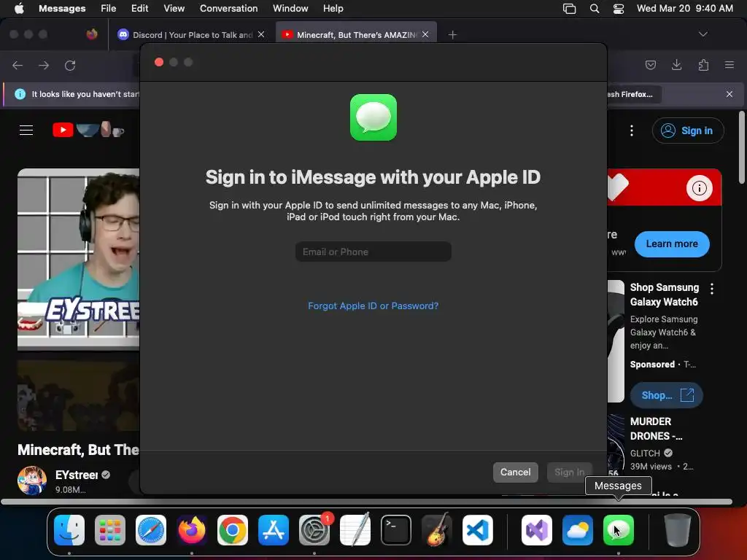Open Spotlight search in the menu bar

pos(594,9)
